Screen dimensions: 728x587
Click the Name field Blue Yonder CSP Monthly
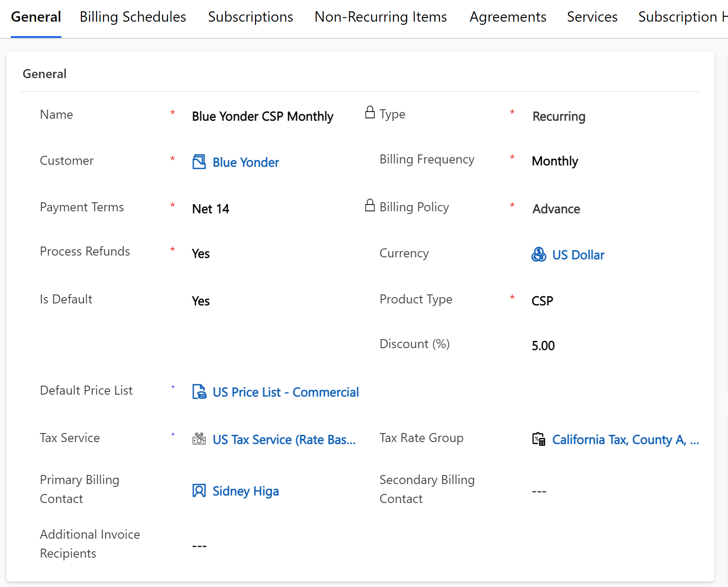262,116
